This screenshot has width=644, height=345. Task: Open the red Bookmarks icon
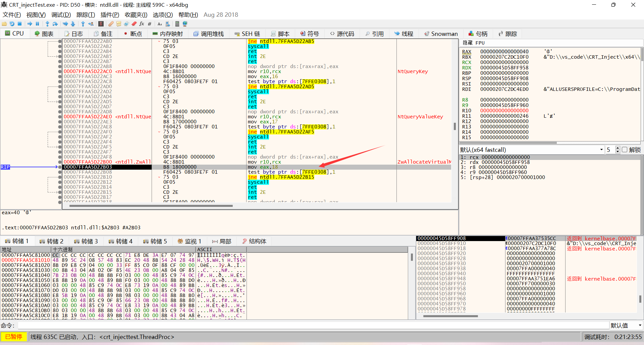(x=134, y=24)
